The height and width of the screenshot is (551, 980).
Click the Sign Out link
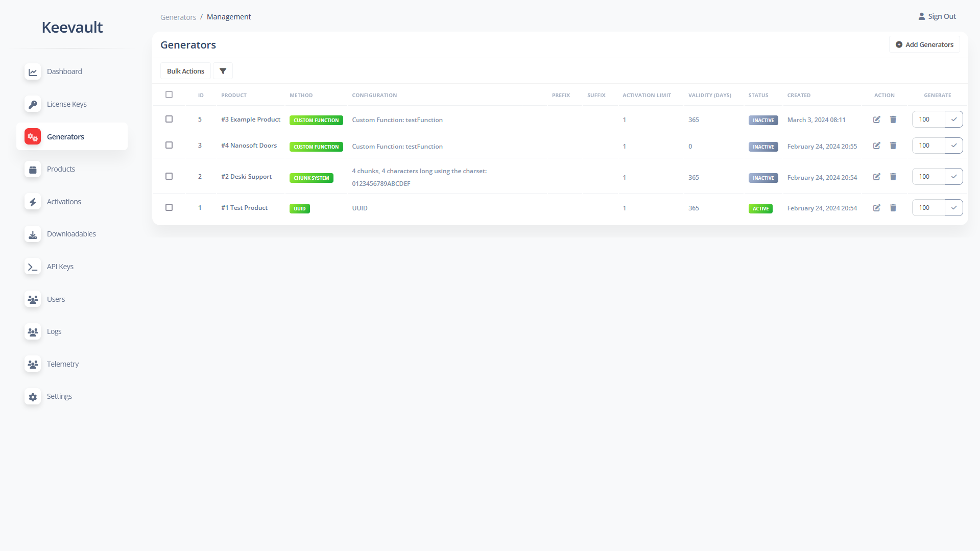click(x=937, y=16)
